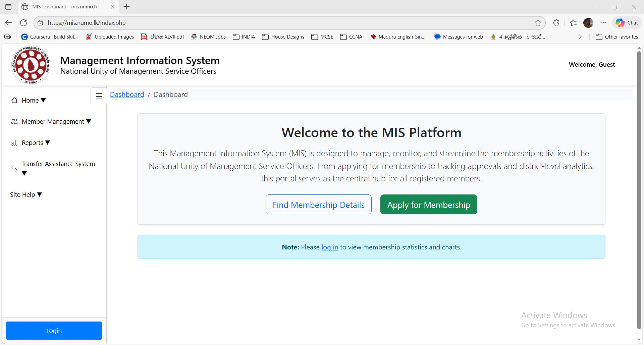Click the browser back arrow

click(8, 22)
